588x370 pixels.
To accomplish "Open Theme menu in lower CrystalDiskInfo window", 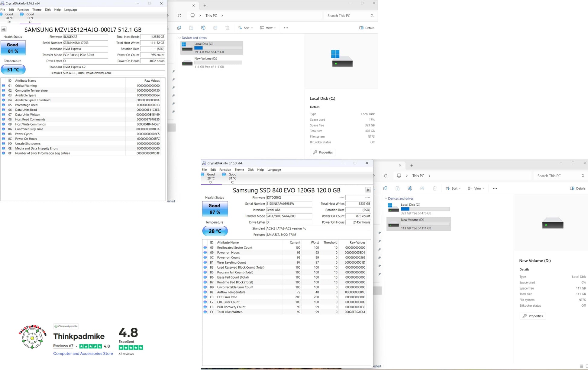I will pos(239,170).
